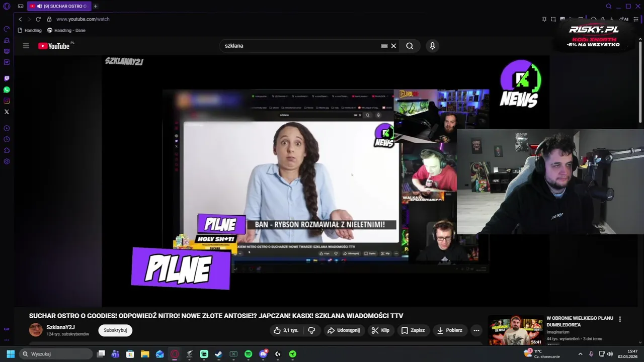This screenshot has height=362, width=644.
Task: Open the Player icon in sidebar
Action: coord(7,128)
